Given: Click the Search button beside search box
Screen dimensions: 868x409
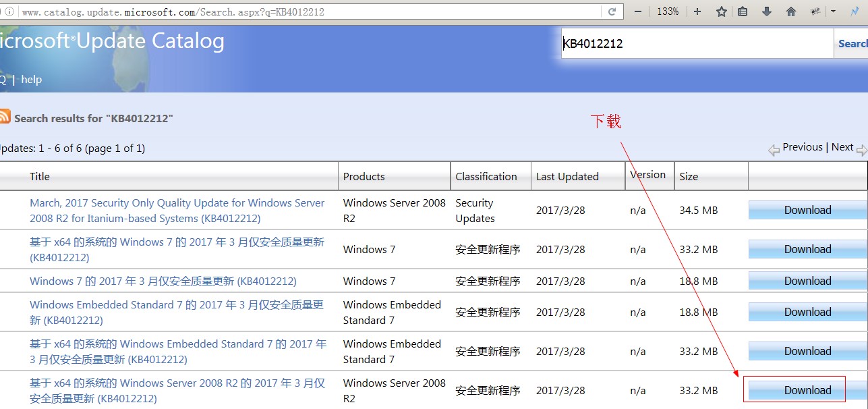Looking at the screenshot, I should [852, 43].
